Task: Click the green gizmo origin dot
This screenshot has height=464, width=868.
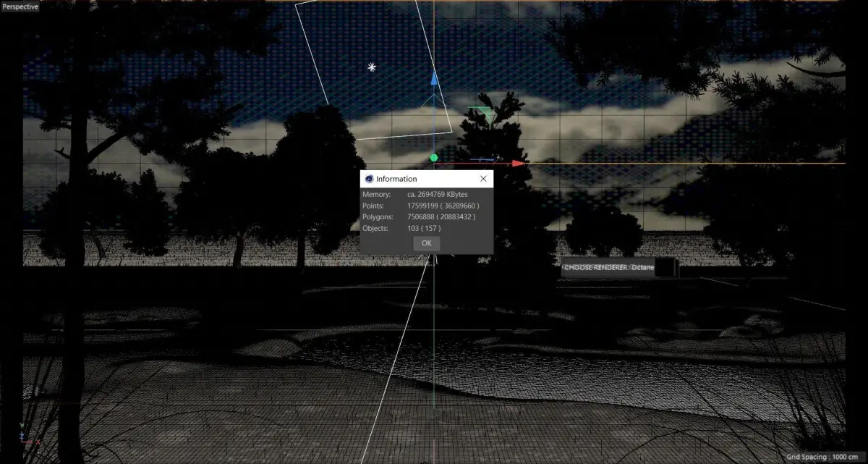Action: 434,157
